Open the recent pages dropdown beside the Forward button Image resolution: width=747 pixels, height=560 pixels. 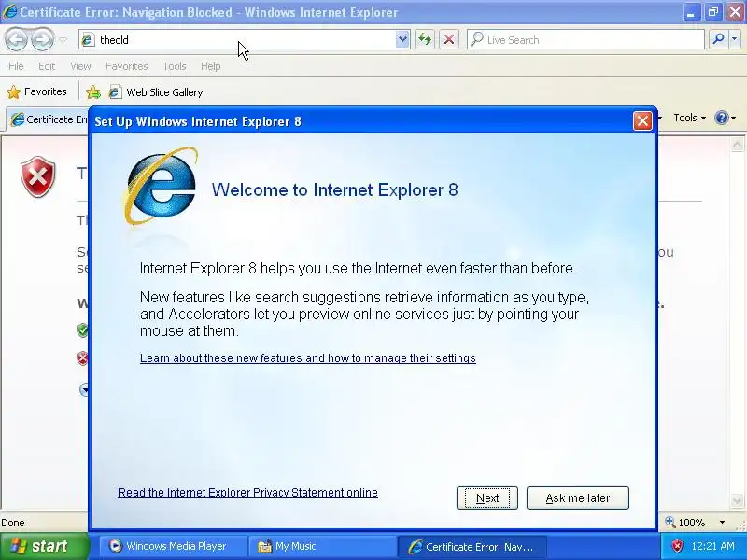pyautogui.click(x=63, y=40)
